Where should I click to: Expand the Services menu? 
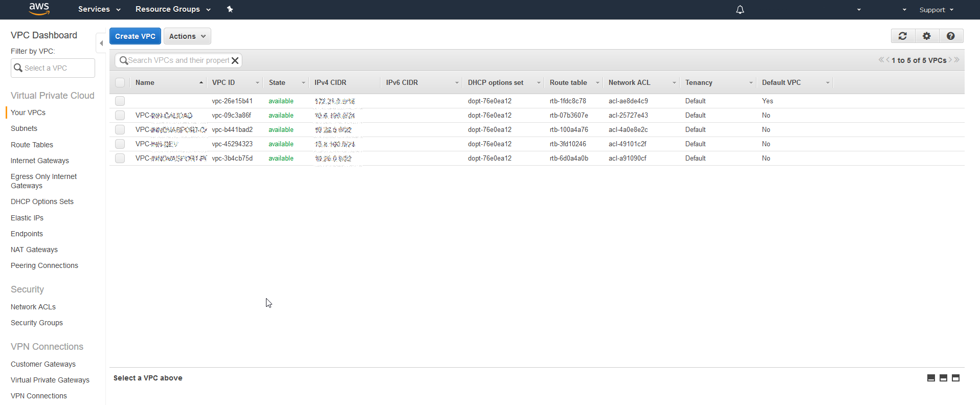[x=99, y=9]
